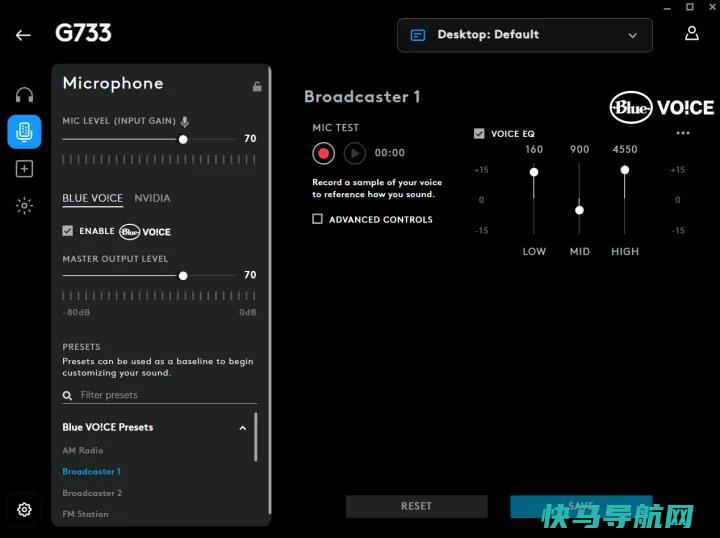720x538 pixels.
Task: Open the lighting sun sidebar icon
Action: tap(24, 205)
